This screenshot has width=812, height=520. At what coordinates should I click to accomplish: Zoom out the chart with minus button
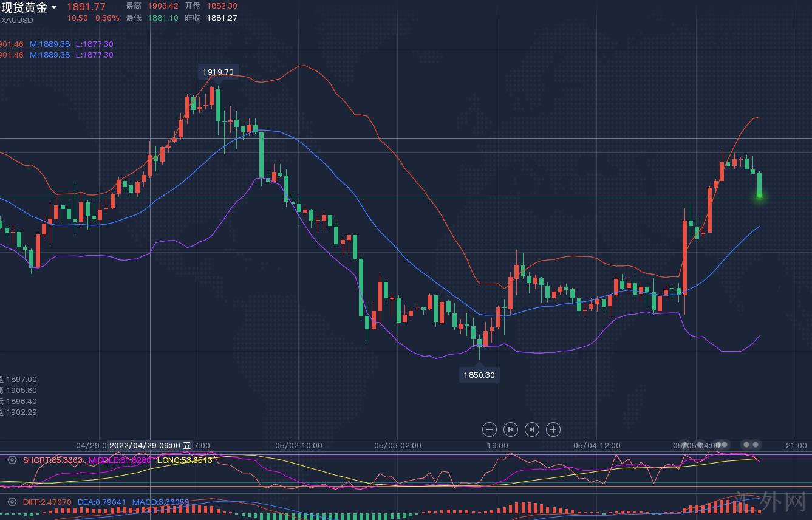pos(489,429)
